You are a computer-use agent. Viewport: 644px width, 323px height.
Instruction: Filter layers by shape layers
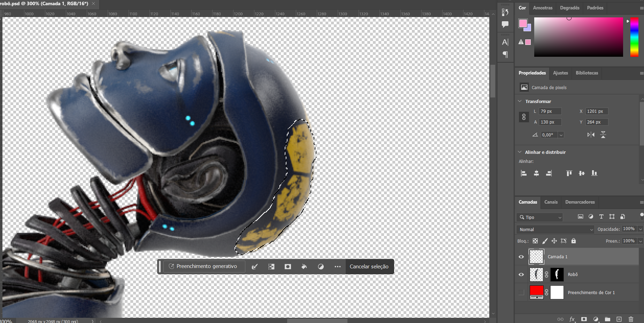click(612, 216)
